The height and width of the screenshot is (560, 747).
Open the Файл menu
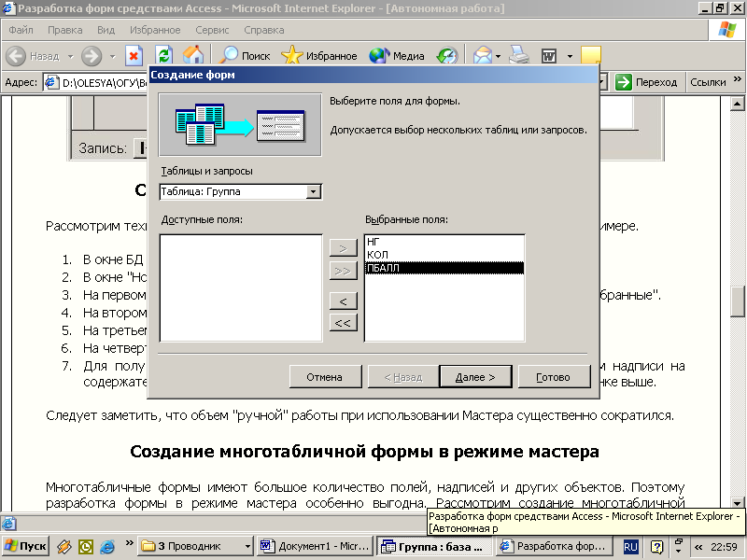[21, 30]
